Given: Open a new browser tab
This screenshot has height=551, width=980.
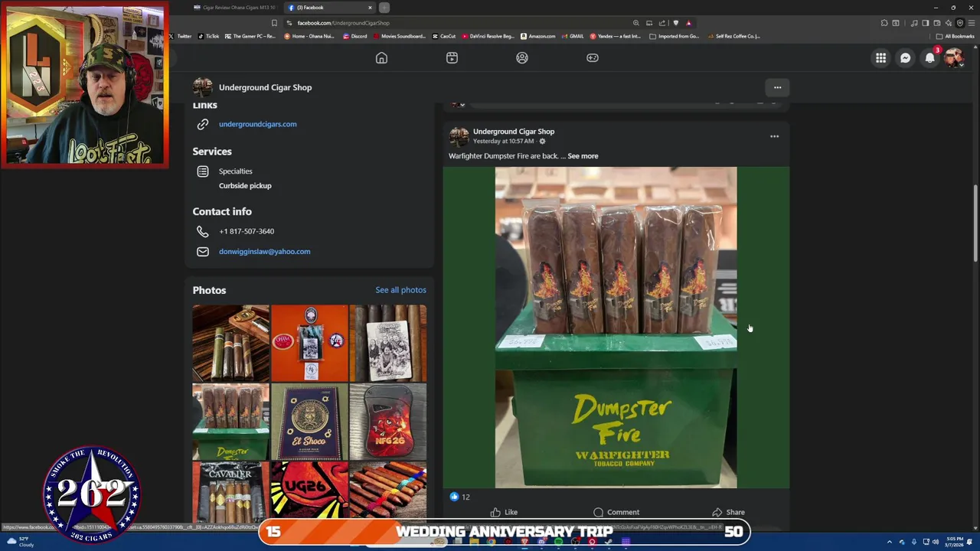Looking at the screenshot, I should pos(384,8).
